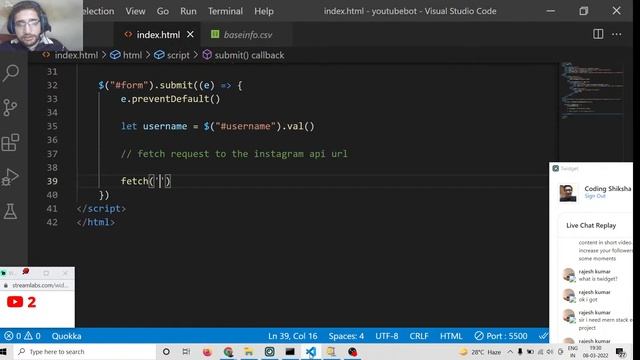Click the weather 28°C Haze widget
The height and width of the screenshot is (360, 640).
[x=480, y=352]
